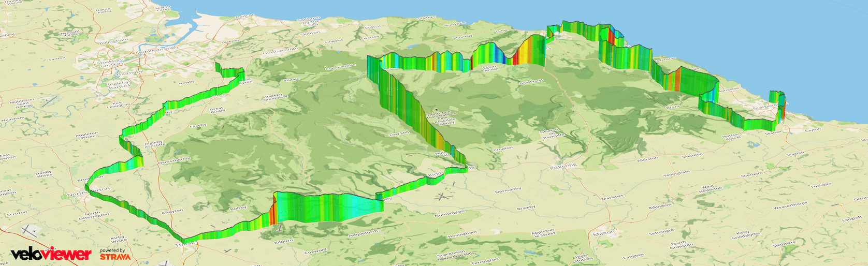The image size is (868, 266).
Task: Click the Yedingham map label
Action: (x=676, y=174)
